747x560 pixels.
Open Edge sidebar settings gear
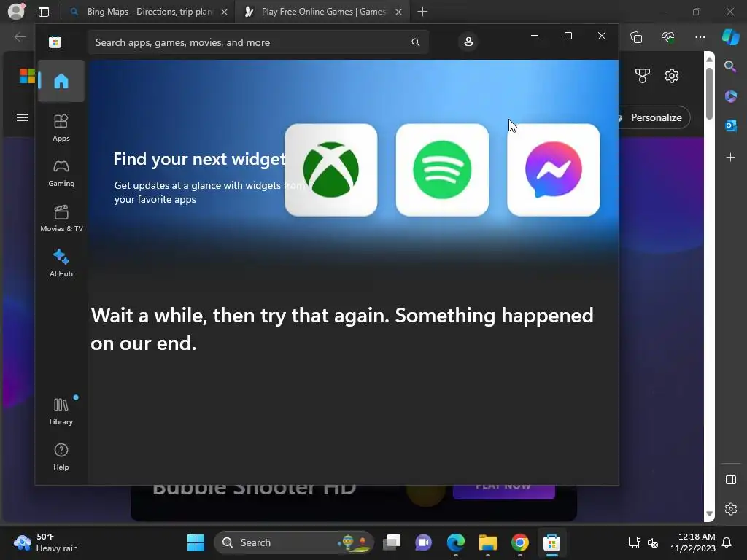coord(731,509)
